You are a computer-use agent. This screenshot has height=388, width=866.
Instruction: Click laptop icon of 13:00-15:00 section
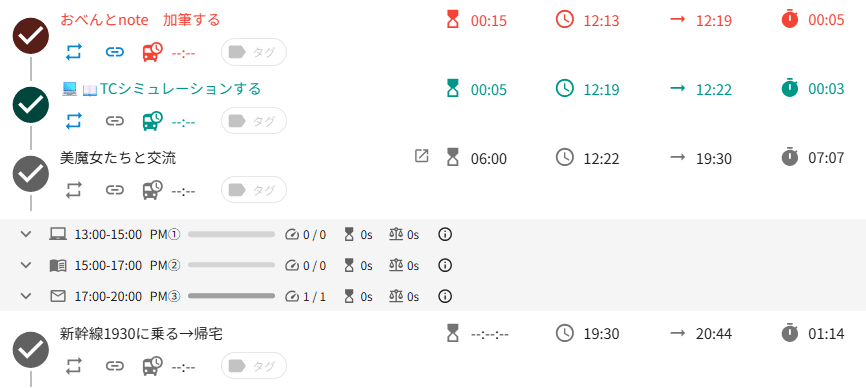click(x=57, y=235)
